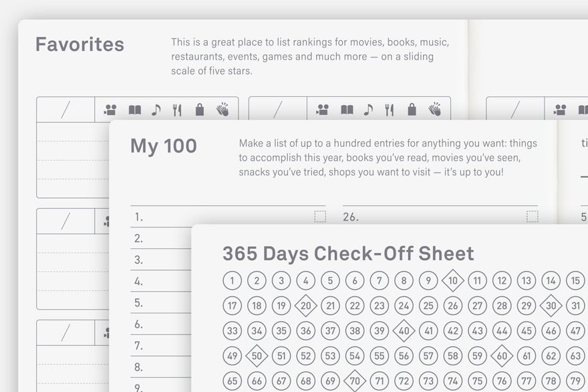Click the music note icon in second Favorites box
Viewport: 588px width, 392px height.
click(368, 110)
